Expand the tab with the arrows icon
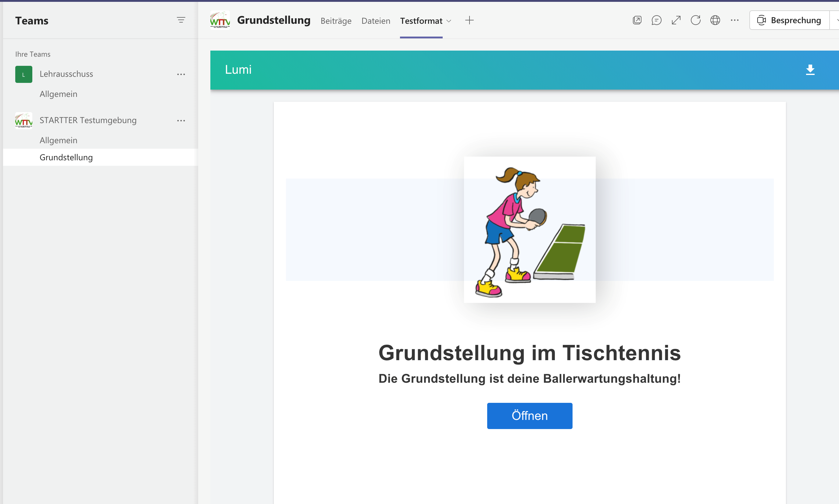Screen dimensions: 839x504 tap(676, 20)
